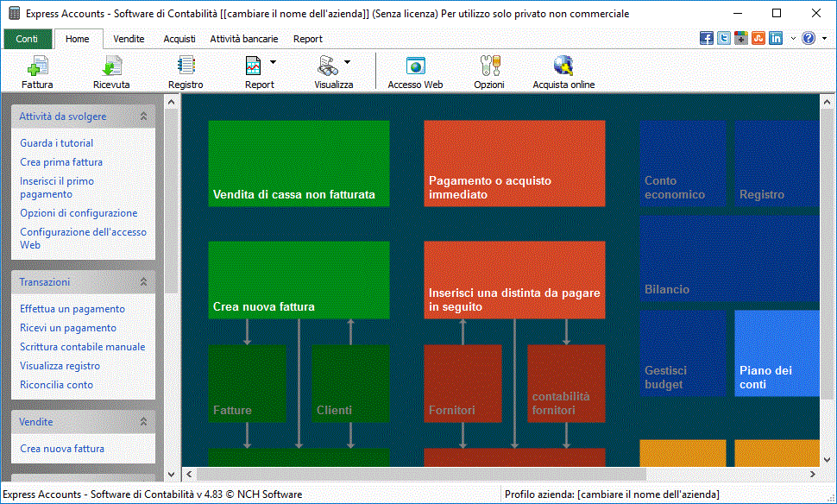Open the contabilità fornitori tile

point(566,384)
